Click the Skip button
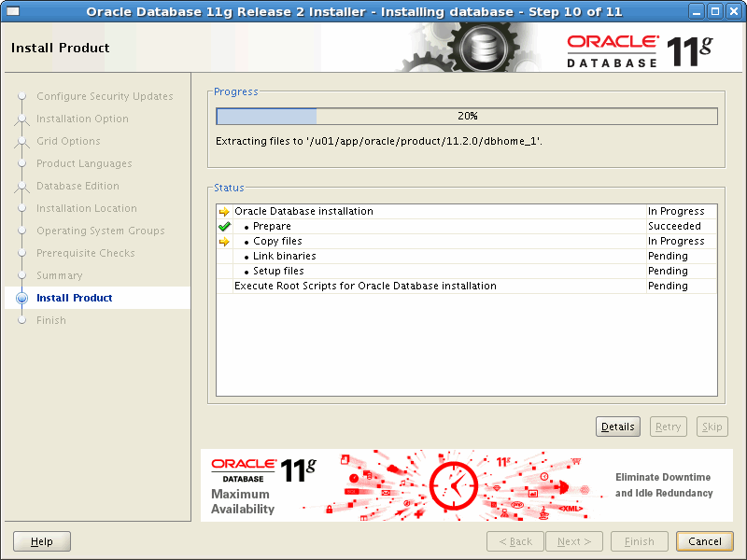747x560 pixels. click(x=712, y=427)
